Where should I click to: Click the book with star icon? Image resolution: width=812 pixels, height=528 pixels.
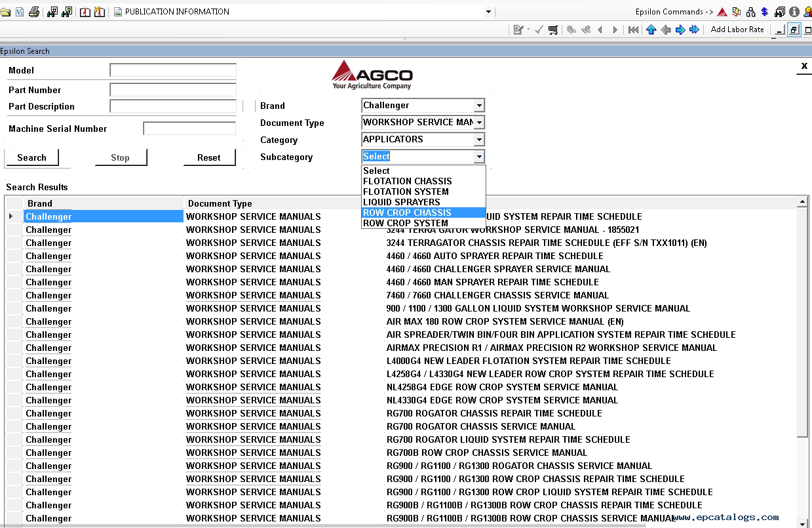click(x=100, y=12)
